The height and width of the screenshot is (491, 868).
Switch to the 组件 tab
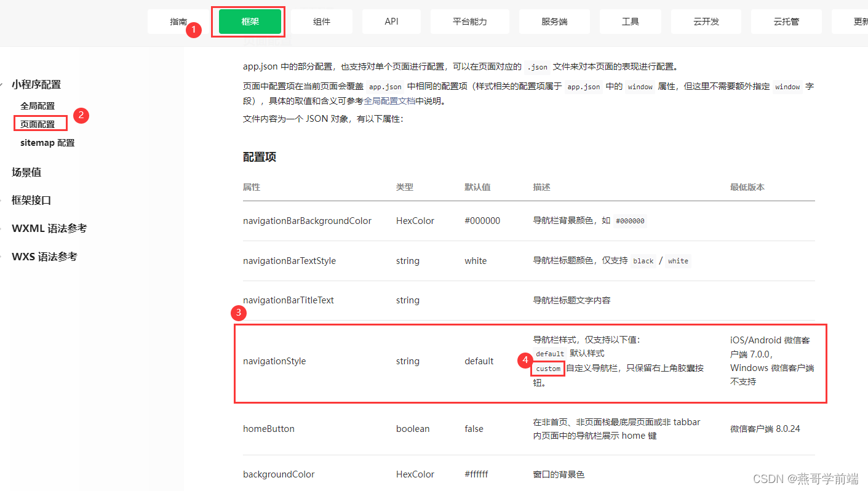[322, 22]
